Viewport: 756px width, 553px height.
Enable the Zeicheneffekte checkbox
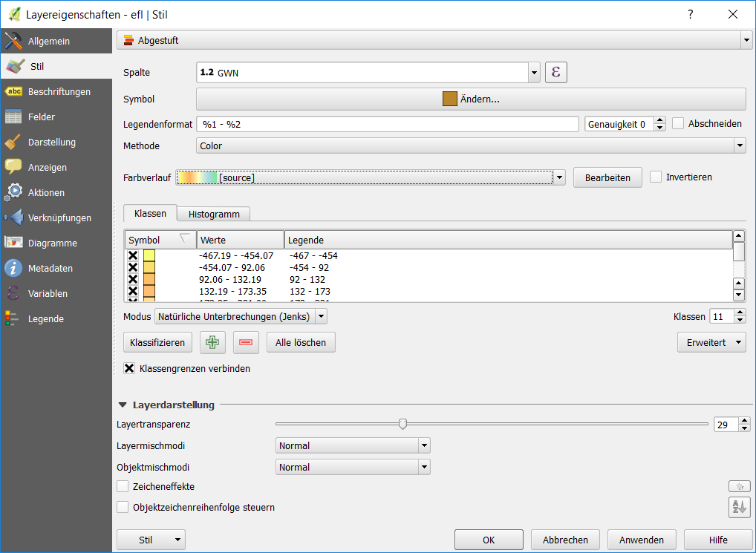[x=123, y=486]
